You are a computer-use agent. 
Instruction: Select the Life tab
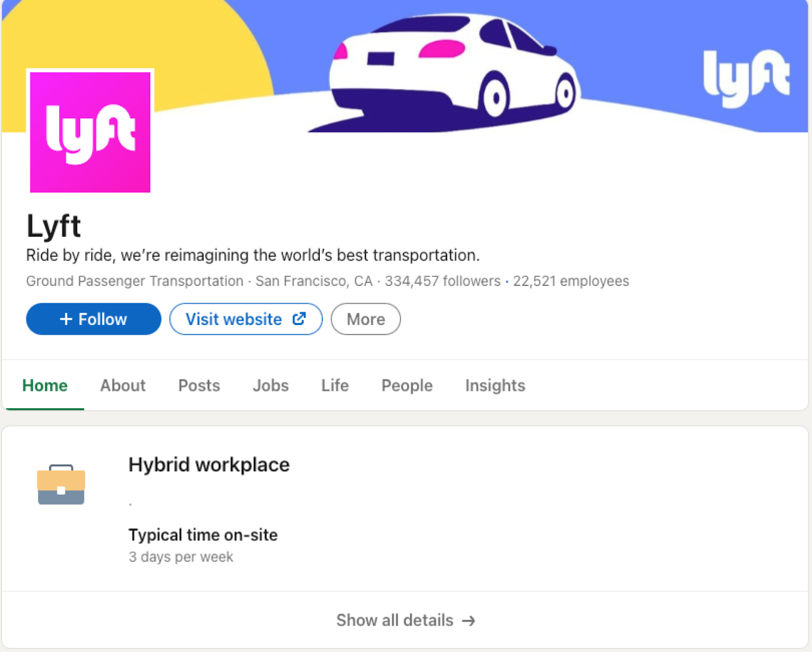[335, 385]
